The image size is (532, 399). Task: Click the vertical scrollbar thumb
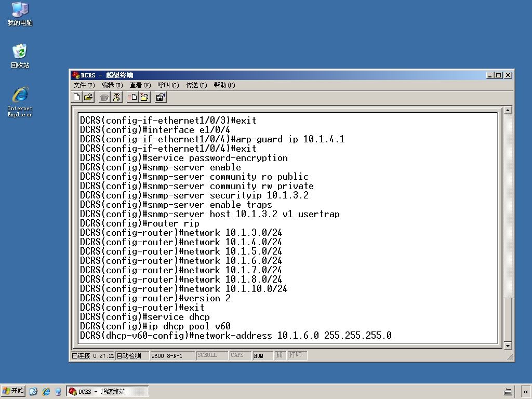[x=508, y=319]
